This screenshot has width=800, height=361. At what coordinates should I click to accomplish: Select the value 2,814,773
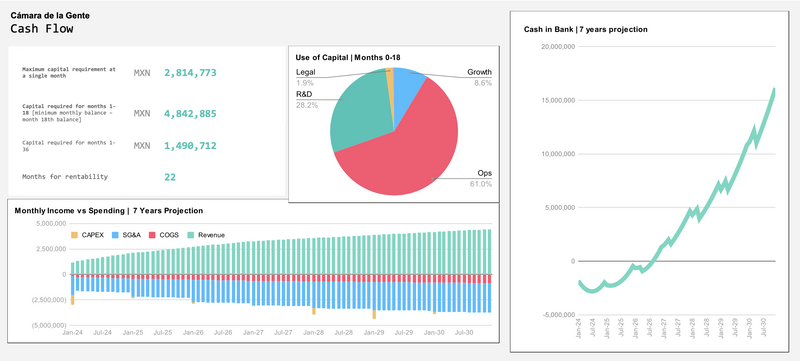[x=190, y=73]
